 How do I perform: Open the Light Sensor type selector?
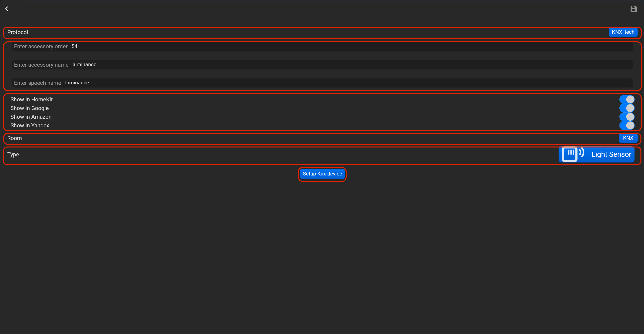click(x=596, y=155)
